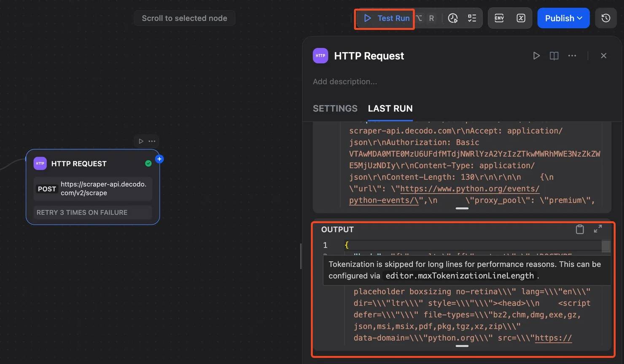Image resolution: width=624 pixels, height=364 pixels.
Task: Open the node's three-dot menu above it
Action: click(x=152, y=141)
